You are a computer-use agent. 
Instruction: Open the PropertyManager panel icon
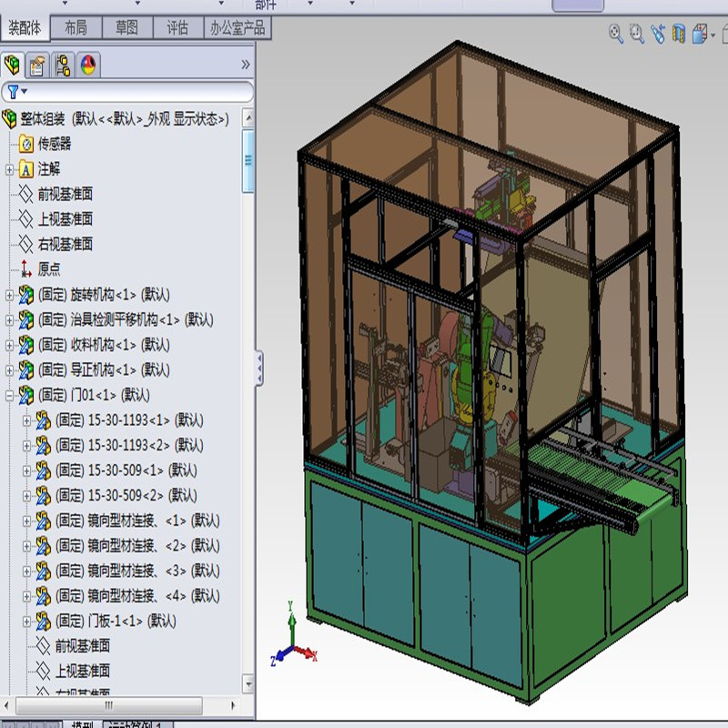point(38,65)
